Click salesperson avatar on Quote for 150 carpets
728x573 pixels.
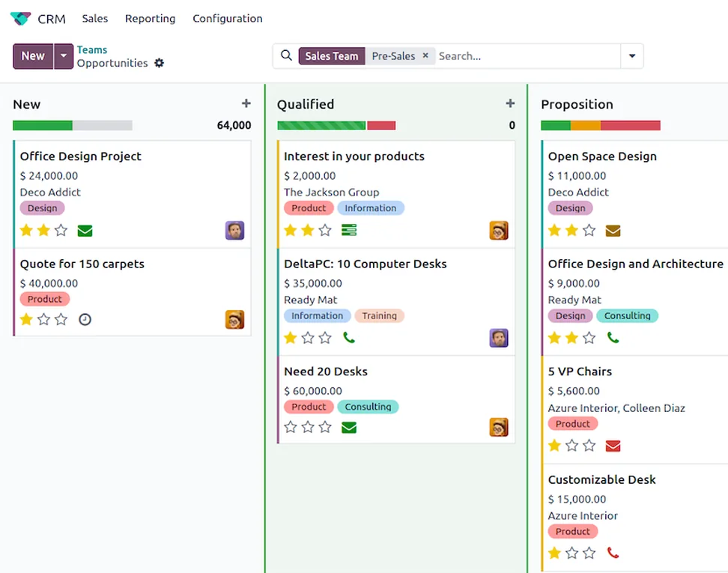(235, 320)
